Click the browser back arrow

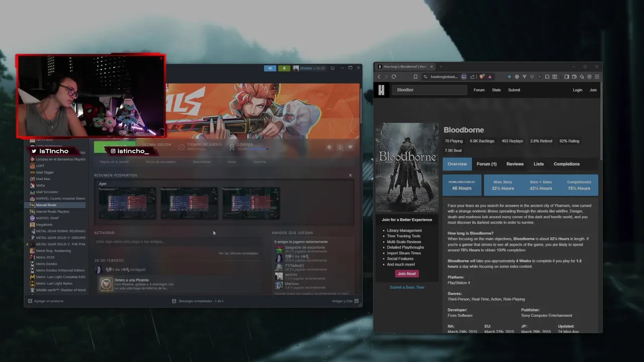pos(379,76)
